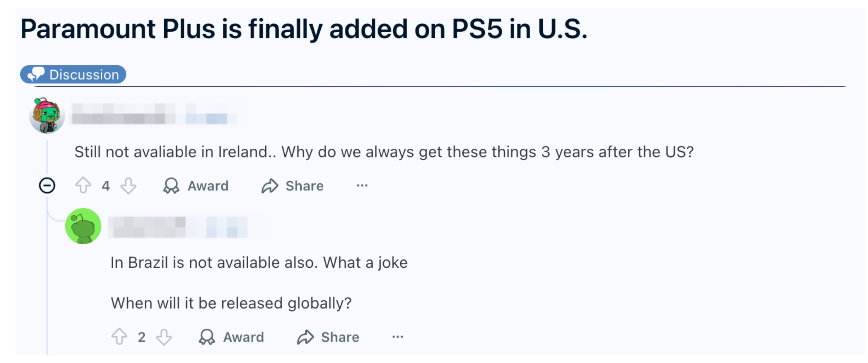The image size is (868, 363).
Task: Open more options on Ireland comment
Action: pos(362,186)
